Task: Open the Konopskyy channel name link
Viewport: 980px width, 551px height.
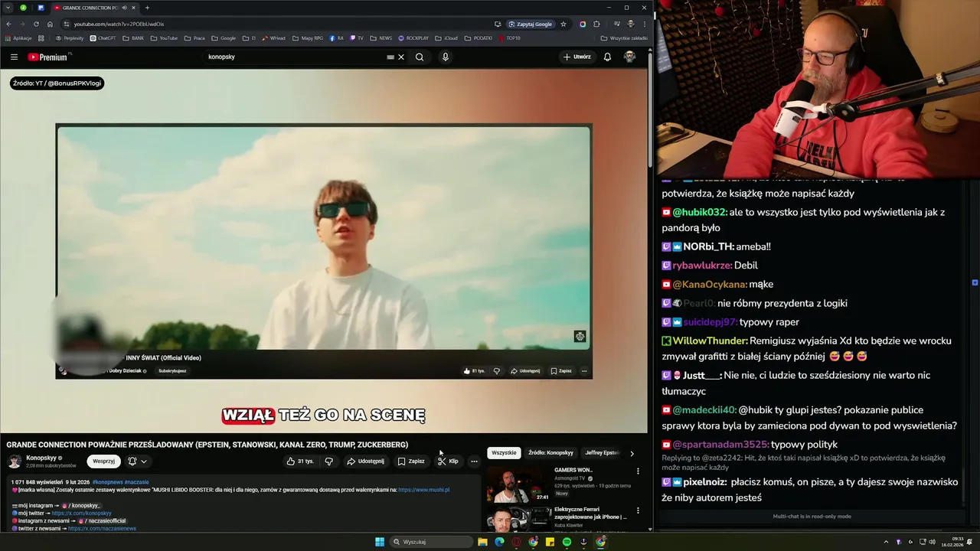Action: tap(41, 458)
